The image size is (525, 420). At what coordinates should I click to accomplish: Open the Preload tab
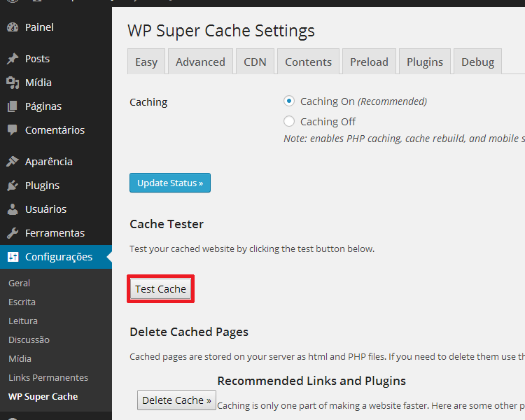[x=370, y=62]
